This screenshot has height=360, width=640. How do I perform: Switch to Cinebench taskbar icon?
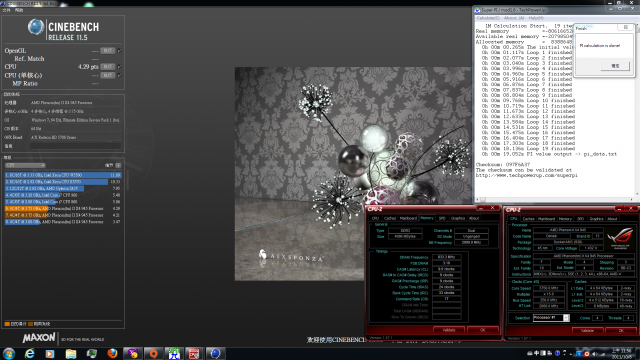pos(215,353)
